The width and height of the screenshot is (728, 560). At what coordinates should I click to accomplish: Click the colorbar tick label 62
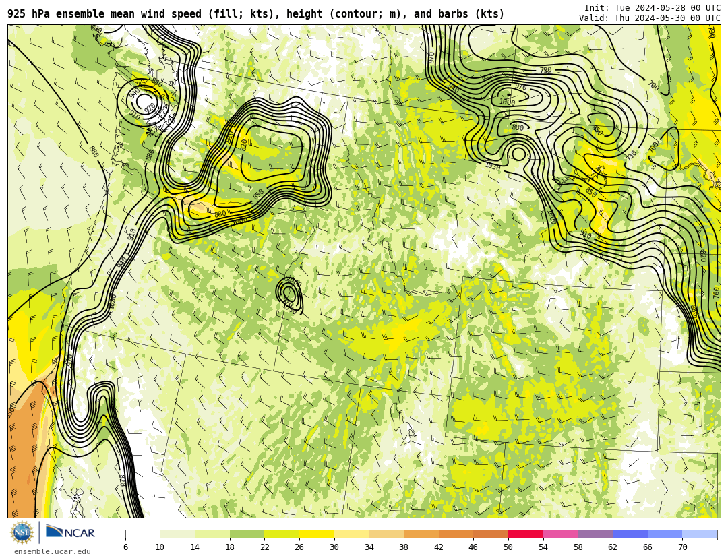pos(612,547)
